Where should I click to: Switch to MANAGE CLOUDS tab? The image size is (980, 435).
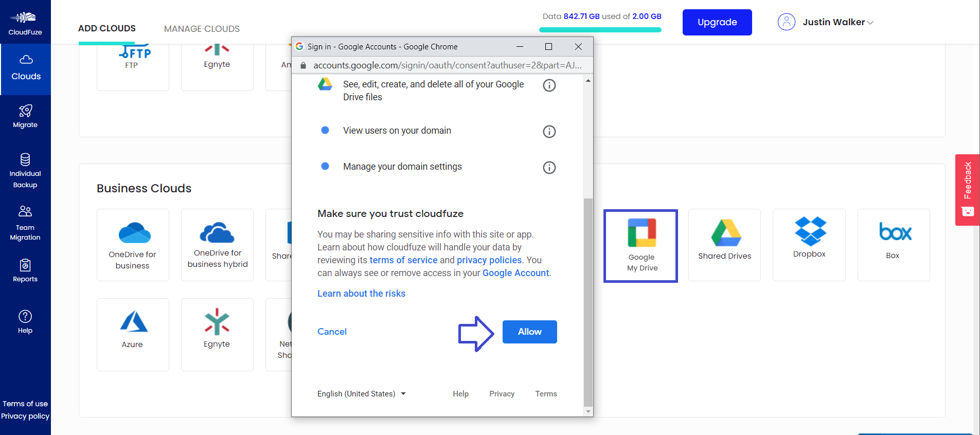pyautogui.click(x=202, y=29)
